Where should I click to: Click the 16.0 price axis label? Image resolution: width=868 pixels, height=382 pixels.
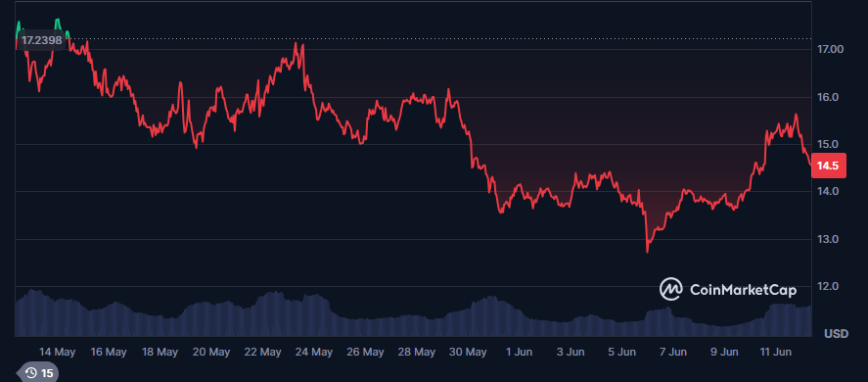(x=829, y=97)
